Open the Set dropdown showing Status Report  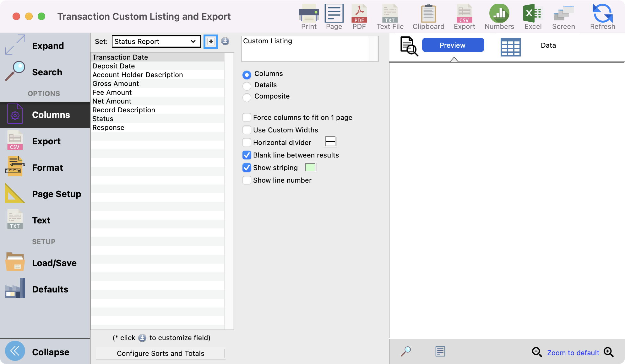156,41
